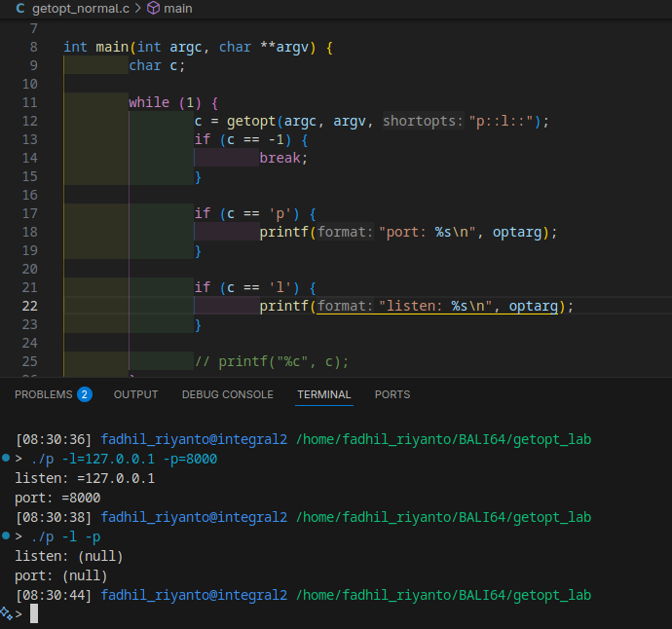Click the blue dot beside ./p -l -p
Image resolution: width=672 pixels, height=629 pixels.
6,536
